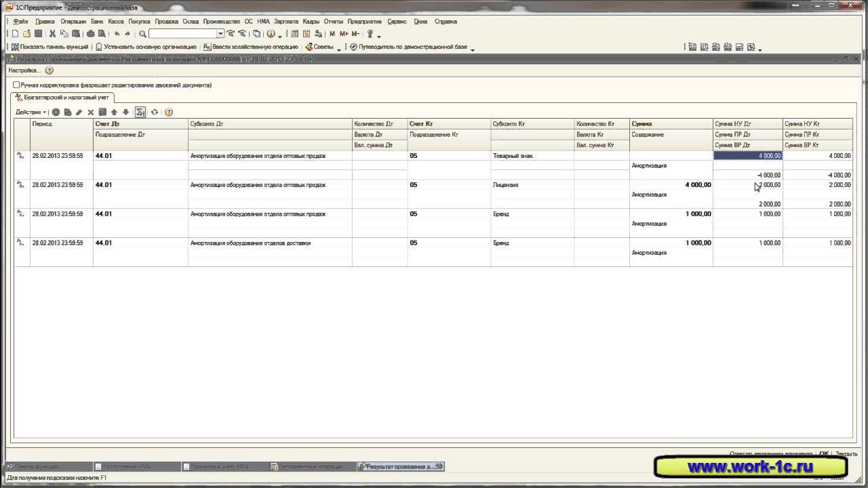Open the Зарплата menu
Screen dimensions: 868x488
coord(286,22)
